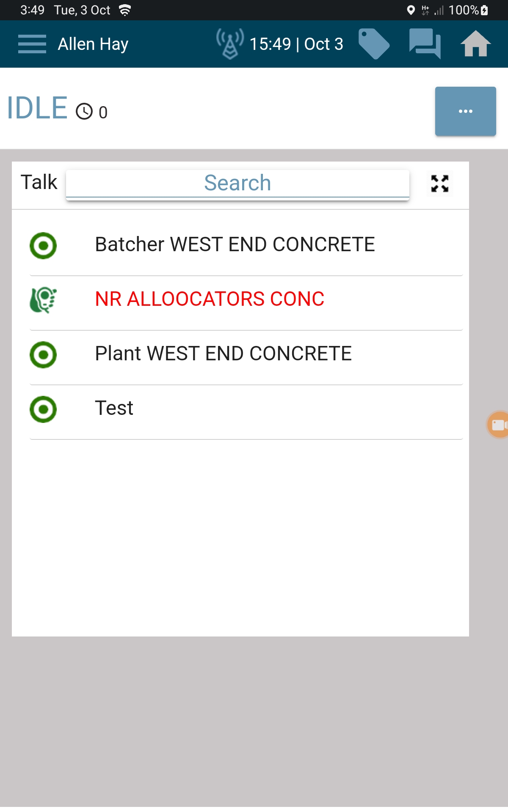
Task: Tap the IDLE status clock icon
Action: coord(84,112)
